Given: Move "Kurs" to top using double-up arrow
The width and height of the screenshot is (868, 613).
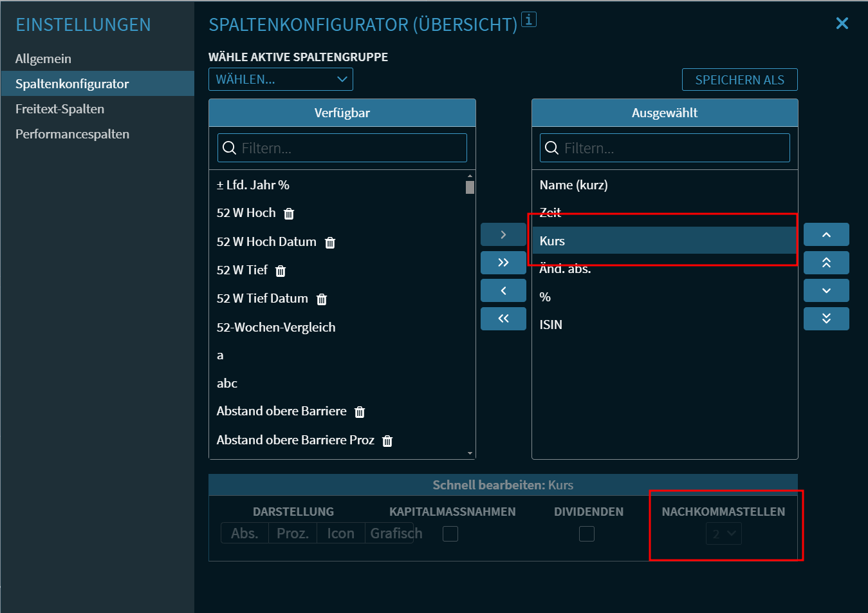Looking at the screenshot, I should (x=826, y=262).
